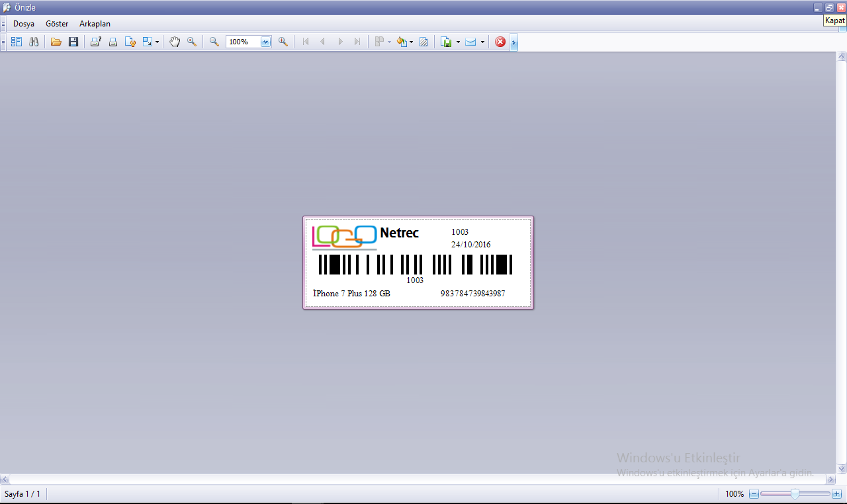This screenshot has width=847, height=504.
Task: Click the binoculars search icon
Action: pyautogui.click(x=34, y=42)
